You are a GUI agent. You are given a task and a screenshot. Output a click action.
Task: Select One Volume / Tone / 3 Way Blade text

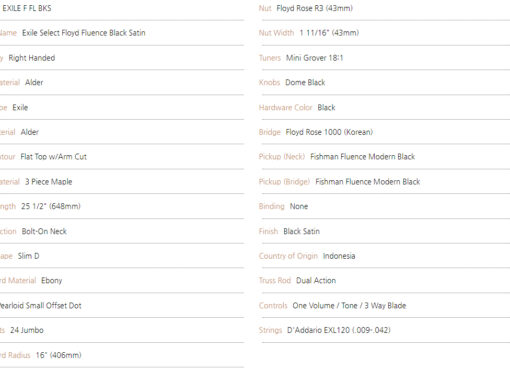349,306
